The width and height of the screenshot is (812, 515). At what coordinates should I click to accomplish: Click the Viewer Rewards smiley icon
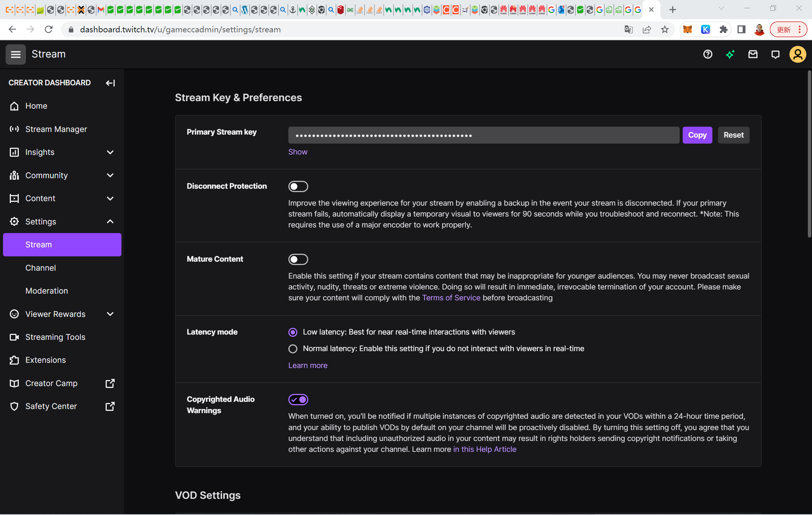(14, 314)
